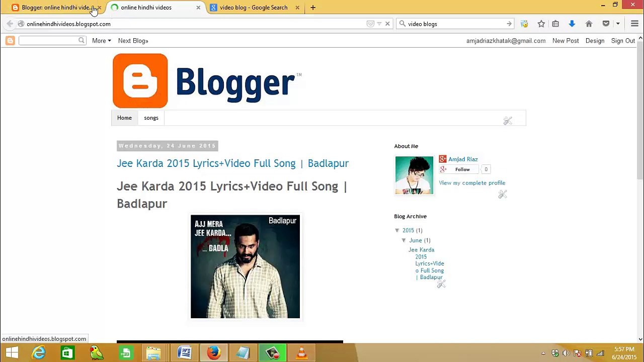The width and height of the screenshot is (644, 362).
Task: Open Internet Explorer from taskbar
Action: click(39, 353)
